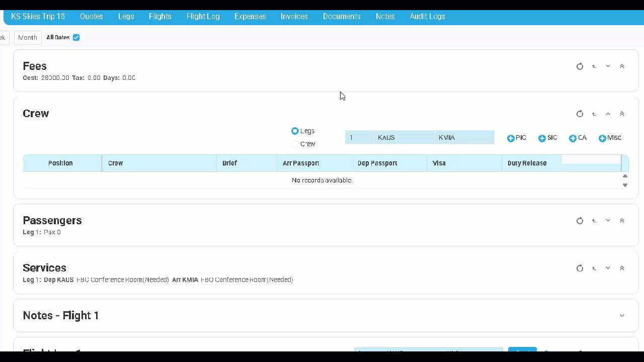Image resolution: width=644 pixels, height=362 pixels.
Task: Click the Month view button
Action: click(x=28, y=38)
